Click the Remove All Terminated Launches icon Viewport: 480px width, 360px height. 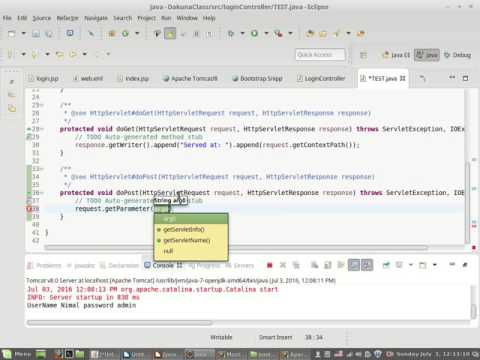pyautogui.click(x=296, y=265)
